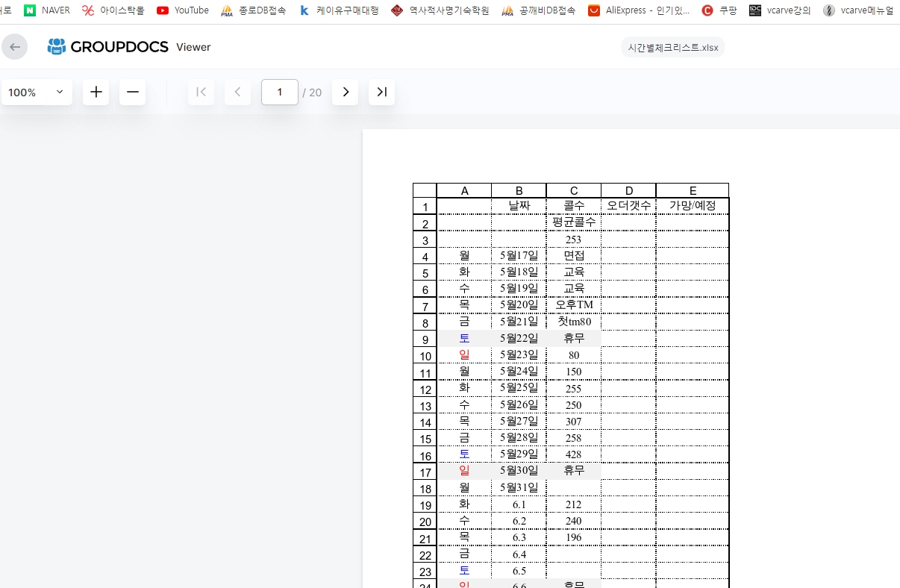Open the 역사적사명기숙학원 bookmark
The height and width of the screenshot is (588, 900).
pos(440,10)
